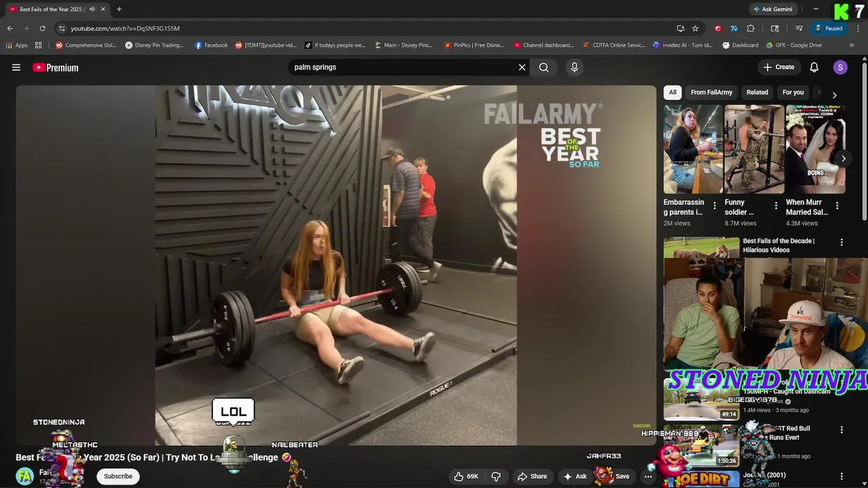Screen dimensions: 868x488
Task: Open the Facebook bookmark
Action: pyautogui.click(x=211, y=45)
